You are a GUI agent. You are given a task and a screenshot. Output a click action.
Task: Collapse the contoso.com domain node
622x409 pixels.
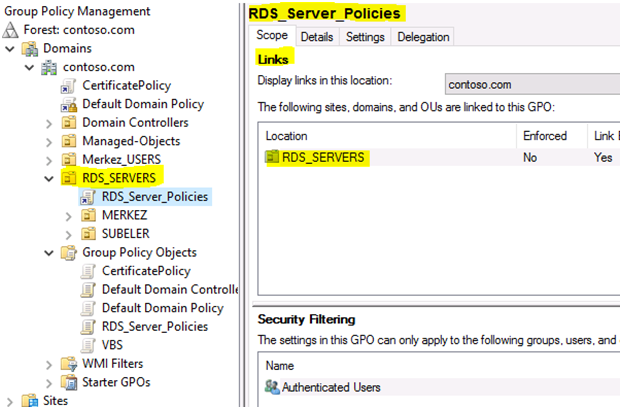[29, 67]
